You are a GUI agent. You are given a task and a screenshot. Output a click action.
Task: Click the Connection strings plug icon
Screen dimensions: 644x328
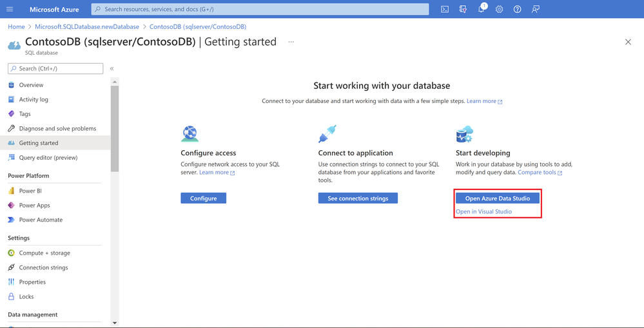tap(12, 267)
